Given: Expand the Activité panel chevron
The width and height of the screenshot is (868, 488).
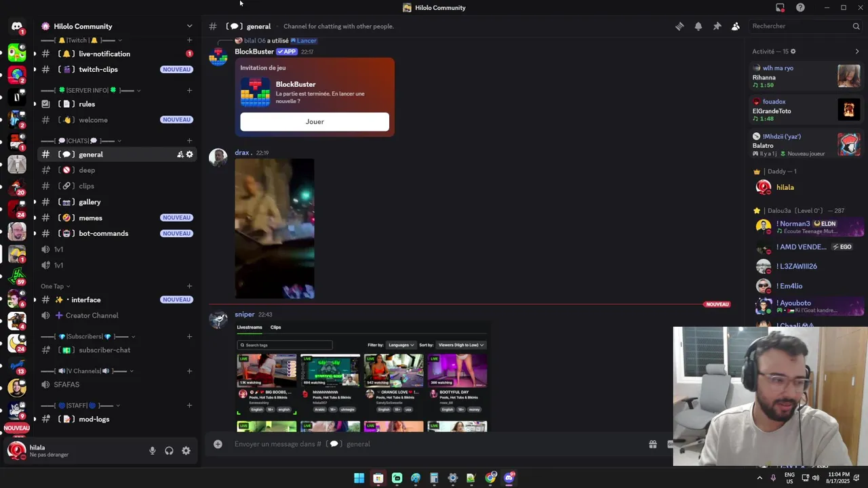Looking at the screenshot, I should tap(856, 52).
